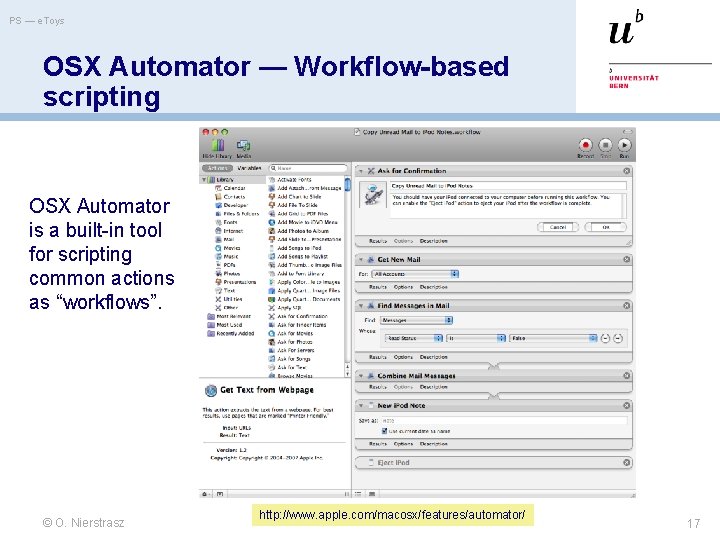This screenshot has width=720, height=540.
Task: Select the Add File To Slide action
Action: click(x=293, y=205)
